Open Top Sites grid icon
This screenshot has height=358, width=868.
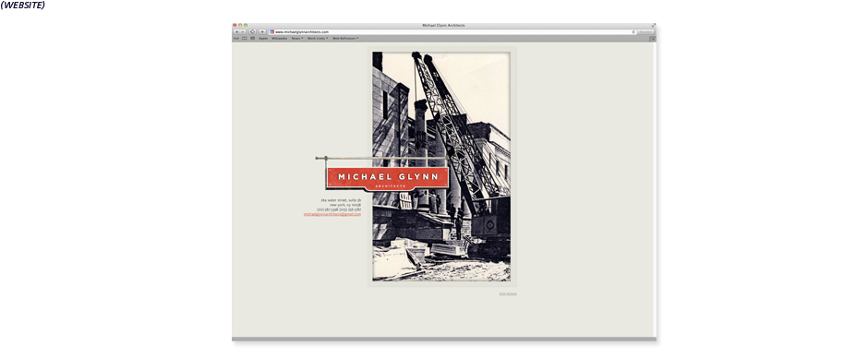(x=252, y=38)
